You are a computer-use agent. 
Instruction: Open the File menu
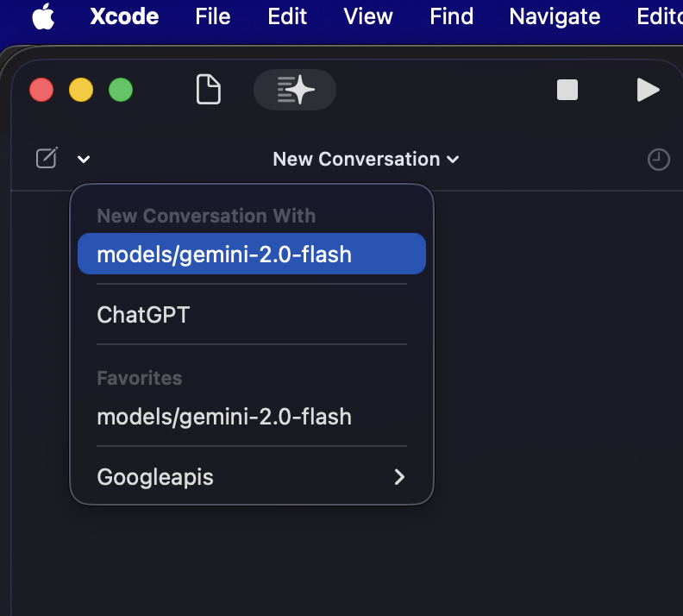point(212,16)
